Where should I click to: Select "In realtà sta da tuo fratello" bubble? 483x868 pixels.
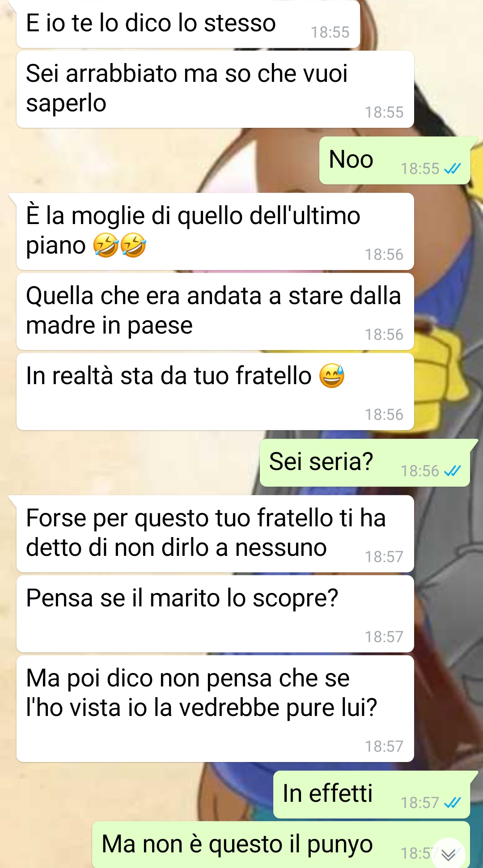pos(215,392)
